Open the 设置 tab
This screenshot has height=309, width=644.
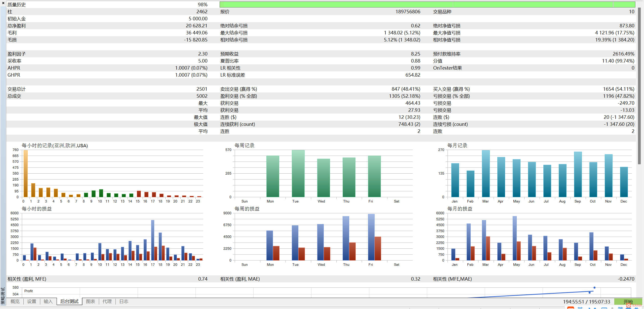pos(32,301)
